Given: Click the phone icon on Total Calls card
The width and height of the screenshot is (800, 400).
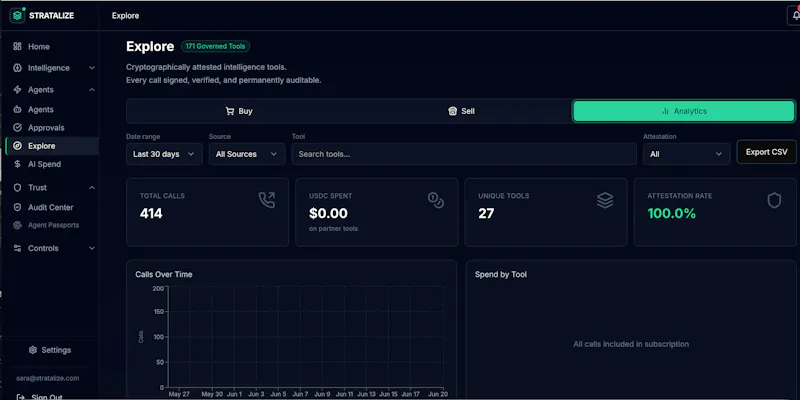Looking at the screenshot, I should pos(267,200).
